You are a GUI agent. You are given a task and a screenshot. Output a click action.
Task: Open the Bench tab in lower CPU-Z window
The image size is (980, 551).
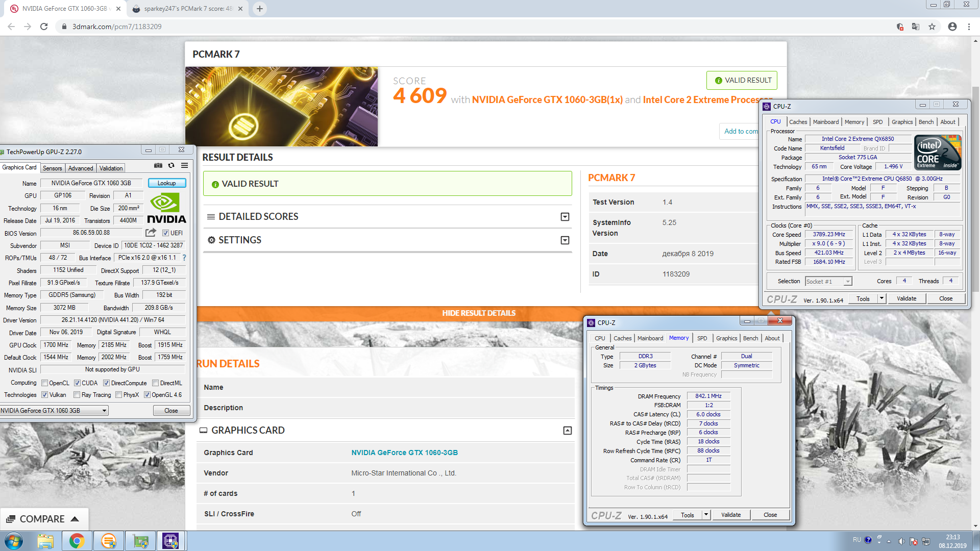pyautogui.click(x=750, y=338)
